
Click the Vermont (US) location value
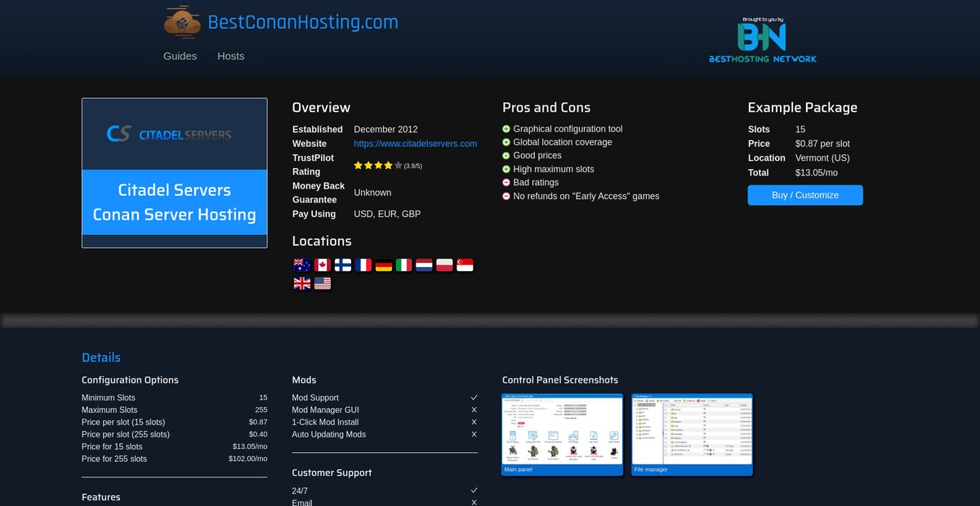pyautogui.click(x=823, y=158)
